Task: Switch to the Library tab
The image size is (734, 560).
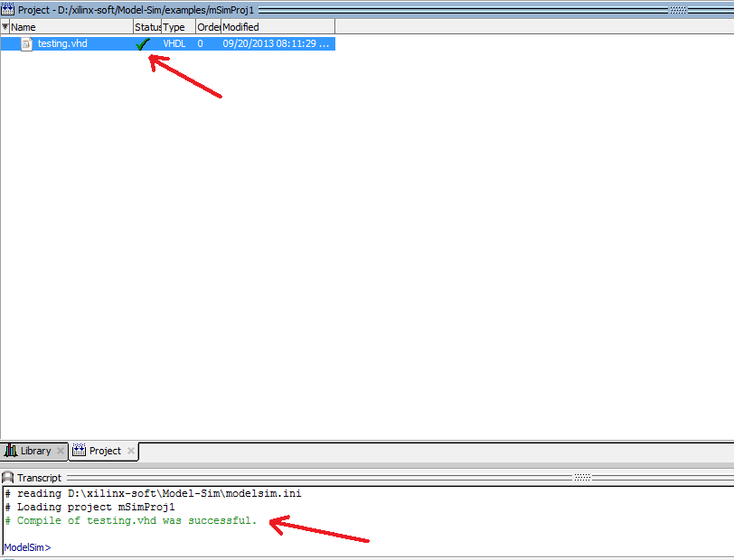Action: pyautogui.click(x=34, y=451)
